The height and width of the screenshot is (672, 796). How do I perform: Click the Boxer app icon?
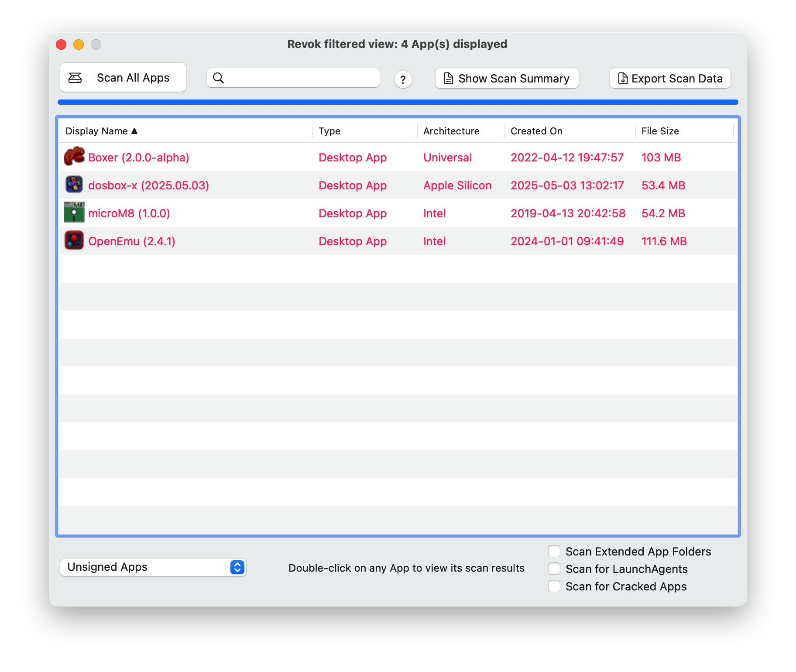pos(74,157)
